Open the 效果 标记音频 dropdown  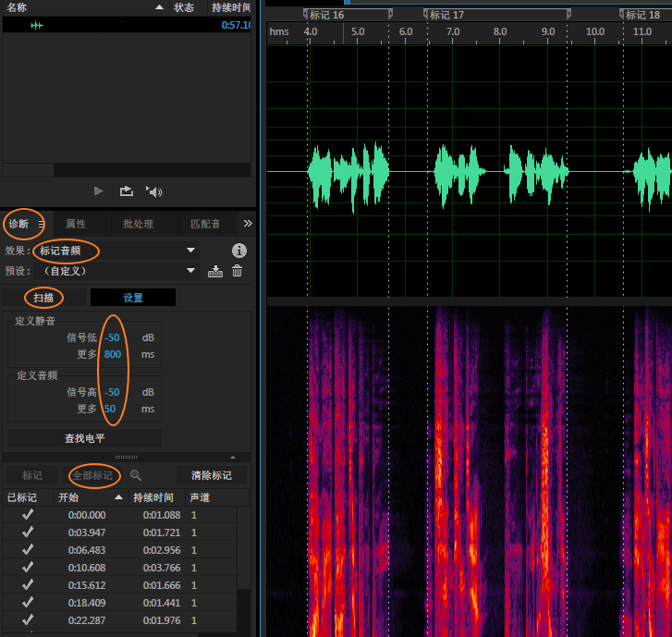(x=116, y=251)
